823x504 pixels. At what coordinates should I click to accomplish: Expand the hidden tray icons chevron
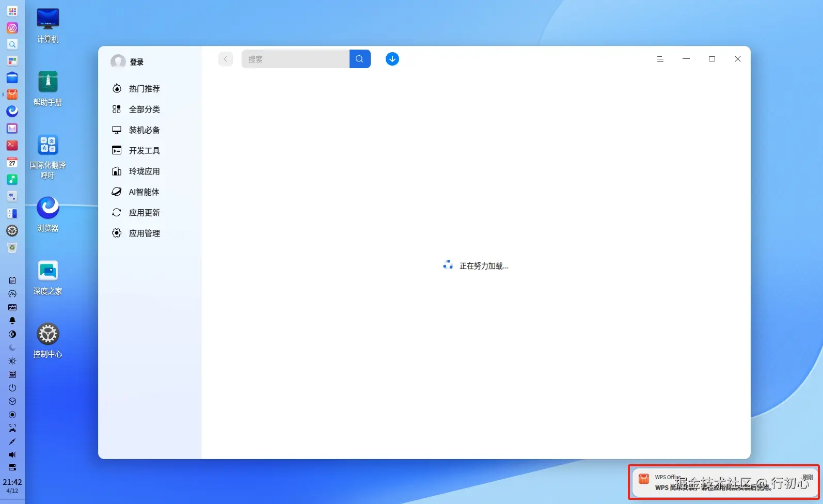pos(12,401)
